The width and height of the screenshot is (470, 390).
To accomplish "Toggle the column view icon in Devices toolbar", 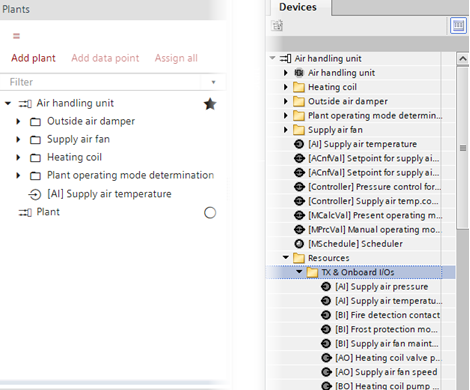I will coord(458,25).
